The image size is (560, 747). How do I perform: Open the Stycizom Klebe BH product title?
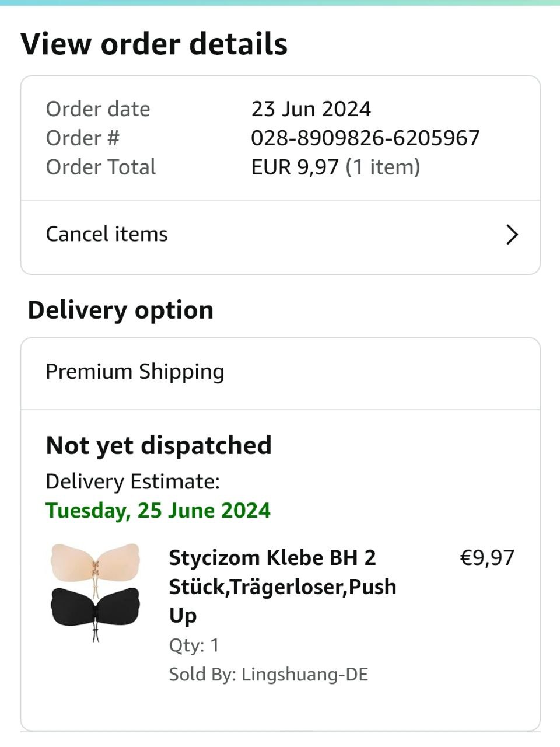click(282, 586)
